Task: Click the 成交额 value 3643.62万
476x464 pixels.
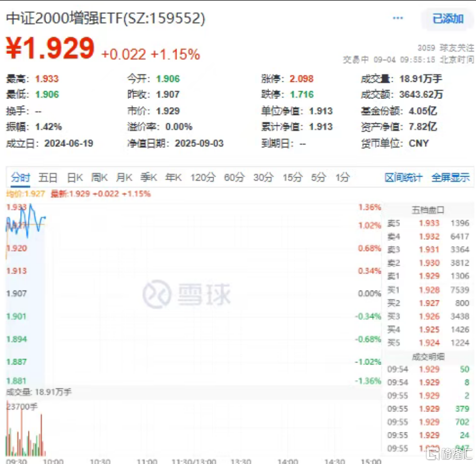Action: (421, 94)
